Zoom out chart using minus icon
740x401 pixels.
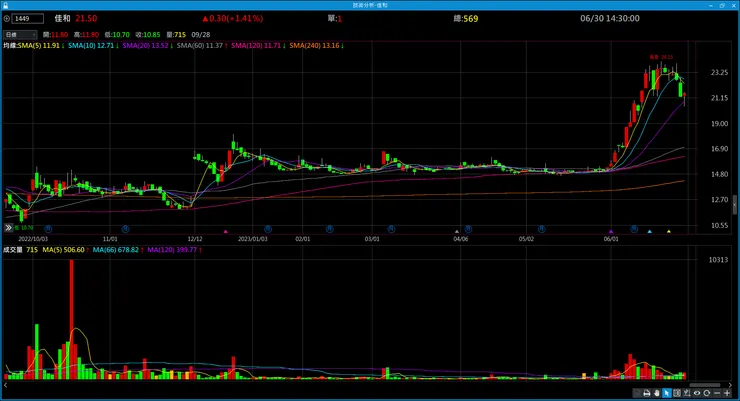[x=717, y=393]
